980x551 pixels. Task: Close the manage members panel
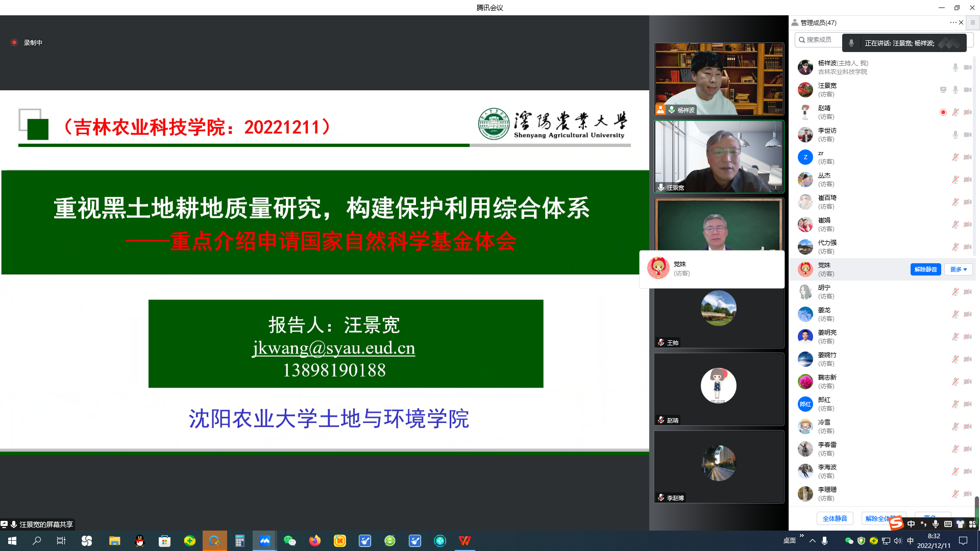tap(961, 22)
